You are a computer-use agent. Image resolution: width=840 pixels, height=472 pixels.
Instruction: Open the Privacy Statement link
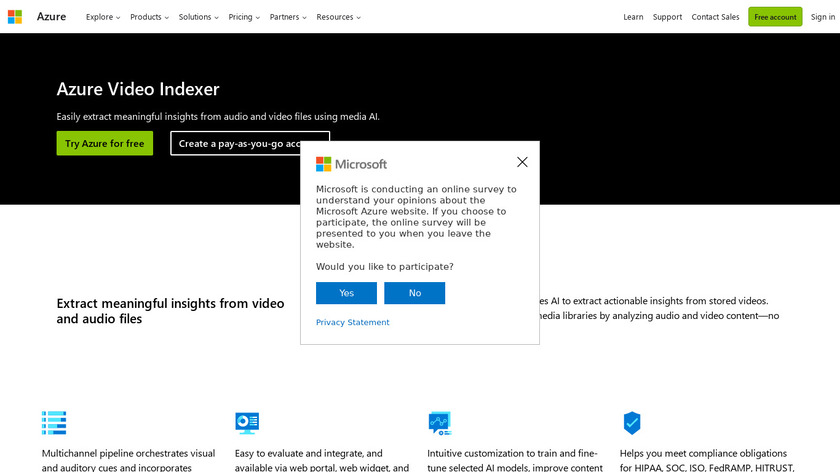coord(352,322)
